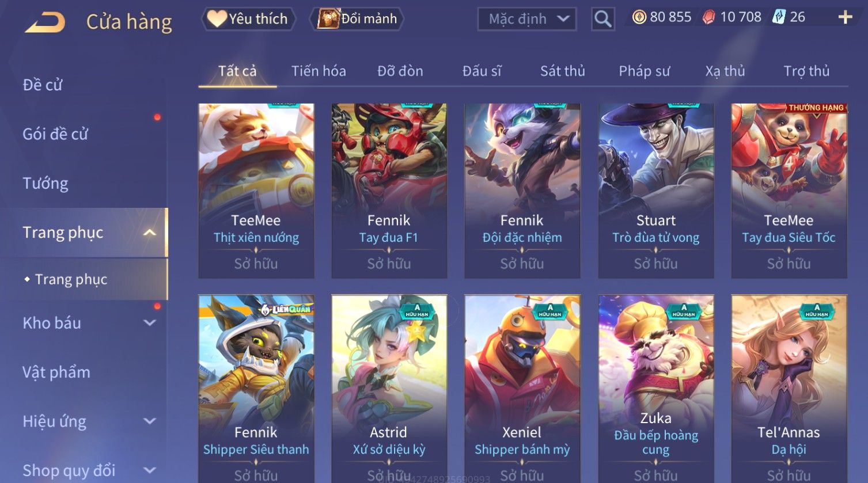Open the search magnifier icon
This screenshot has height=483, width=868.
click(602, 19)
